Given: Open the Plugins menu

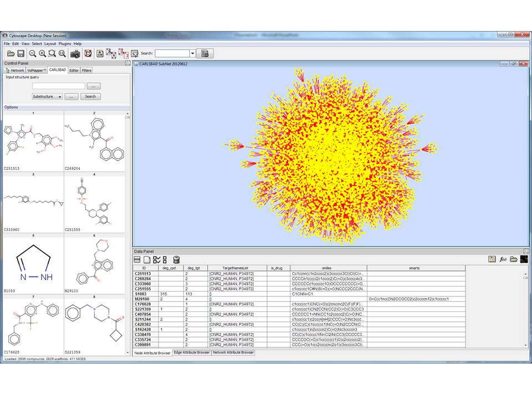Looking at the screenshot, I should (x=65, y=43).
